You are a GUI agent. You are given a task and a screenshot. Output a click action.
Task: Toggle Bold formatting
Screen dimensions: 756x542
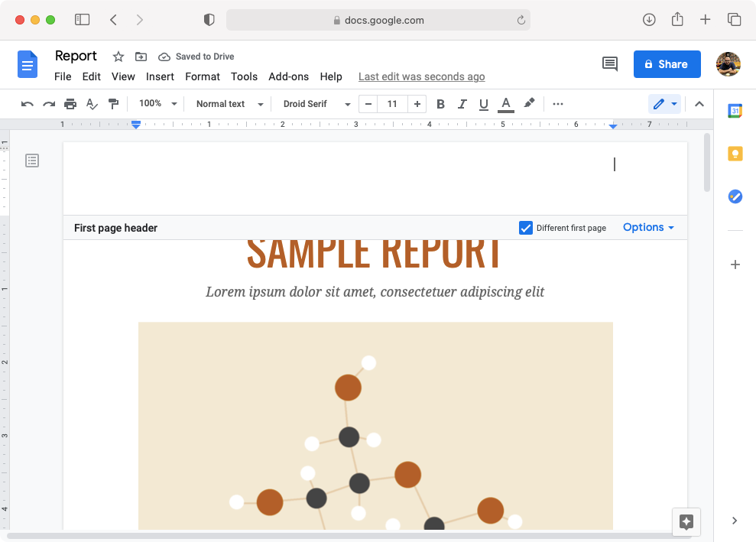[440, 104]
